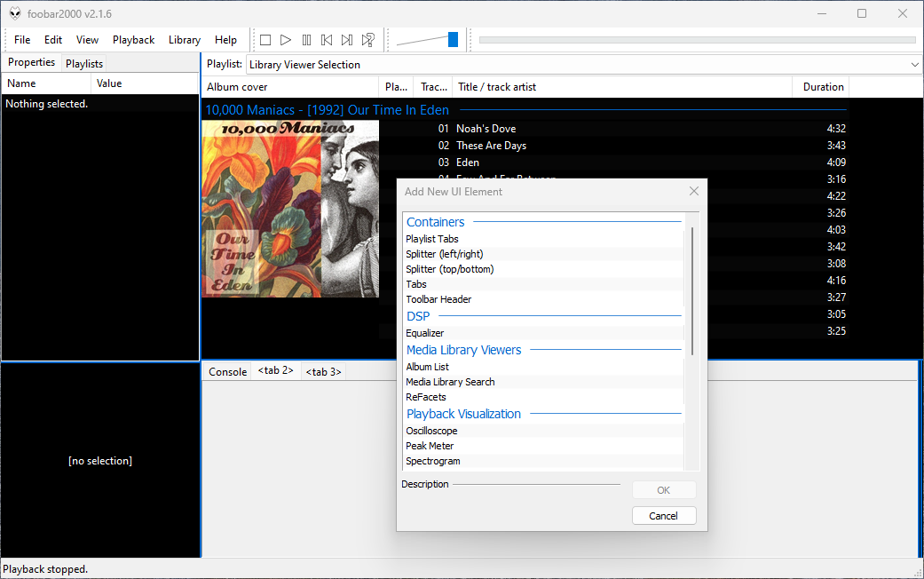Select the Console tab
Viewport: 924px width, 579px height.
[228, 372]
